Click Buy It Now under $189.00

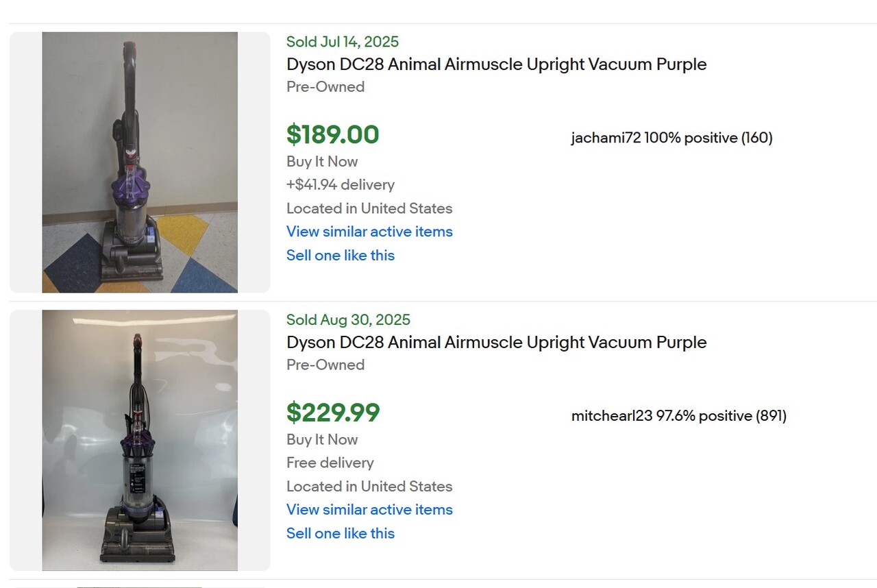322,162
